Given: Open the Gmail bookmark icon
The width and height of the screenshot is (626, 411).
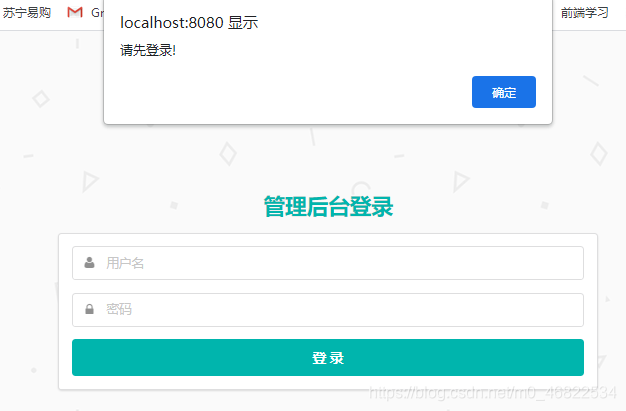Looking at the screenshot, I should pyautogui.click(x=75, y=12).
